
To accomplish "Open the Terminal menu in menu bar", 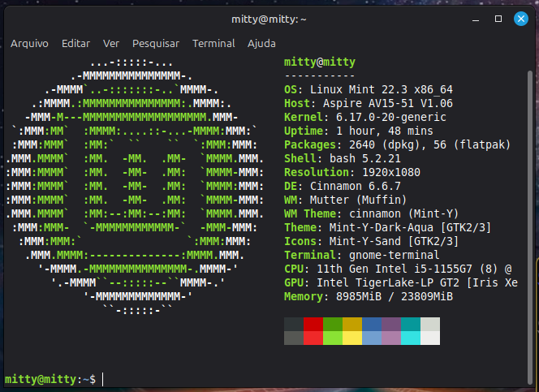I will (213, 43).
